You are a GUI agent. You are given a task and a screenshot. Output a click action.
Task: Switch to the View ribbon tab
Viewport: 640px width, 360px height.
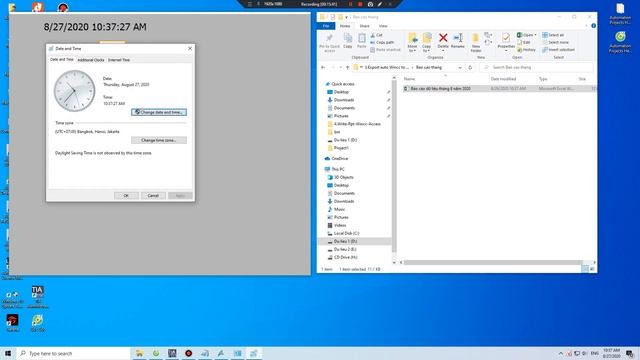pos(383,26)
